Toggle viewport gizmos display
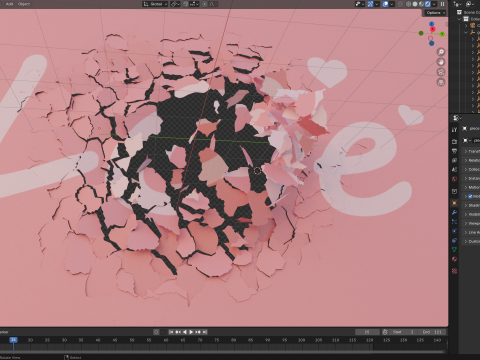 (x=370, y=4)
